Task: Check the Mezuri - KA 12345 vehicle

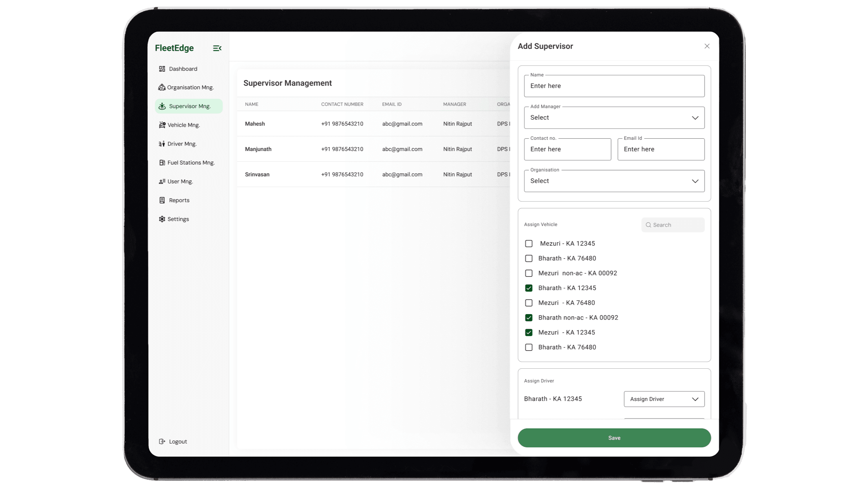Action: (x=529, y=243)
